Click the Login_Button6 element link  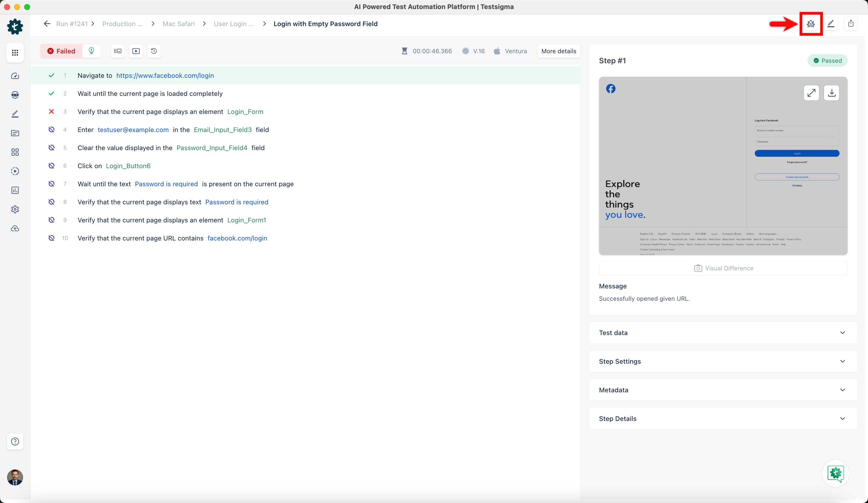(128, 166)
